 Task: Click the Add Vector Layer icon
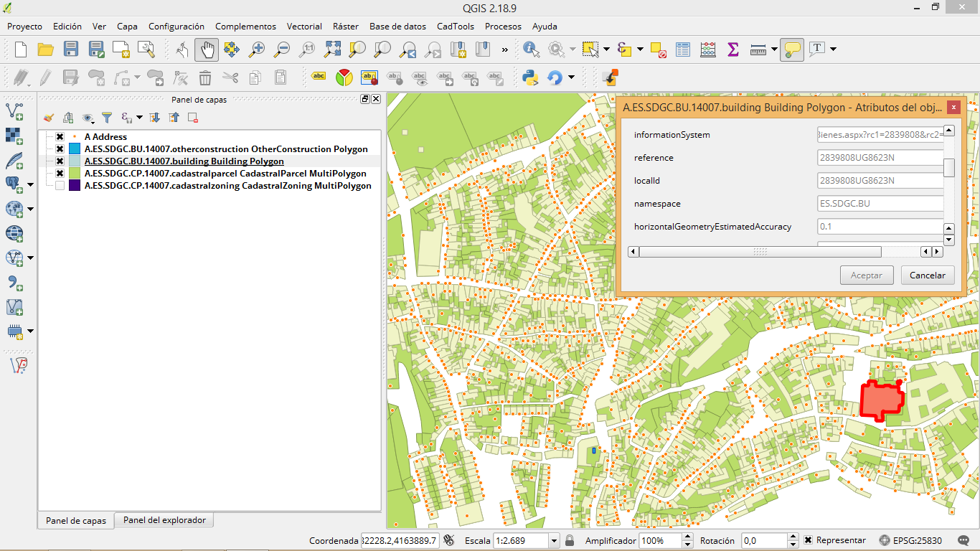[x=14, y=111]
